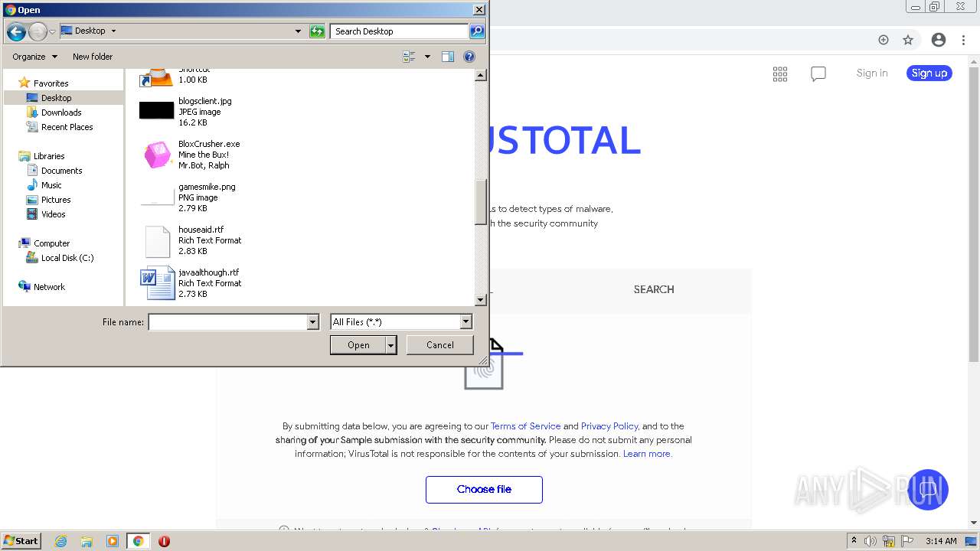Image resolution: width=980 pixels, height=551 pixels.
Task: Open Videos library
Action: tap(53, 214)
